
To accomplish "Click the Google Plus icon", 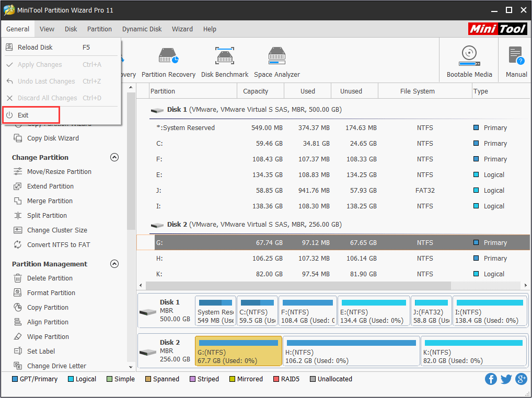I will tap(521, 379).
